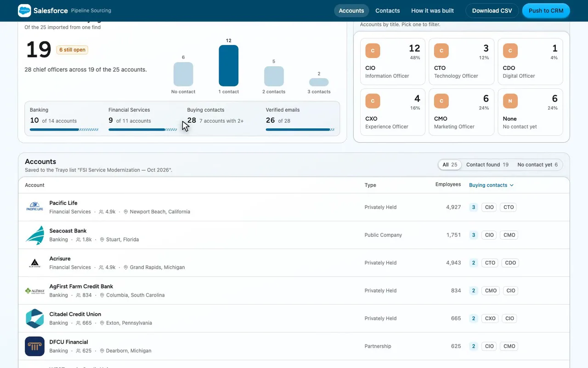This screenshot has height=368, width=588.
Task: Select the 1 contact bar in chart
Action: (x=228, y=65)
